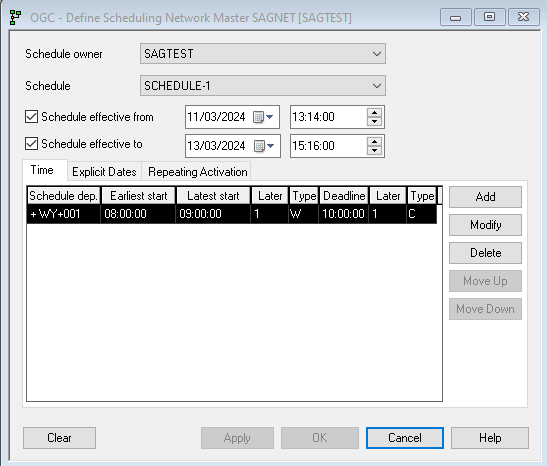Click the Earliest start column header
The width and height of the screenshot is (547, 466).
point(138,196)
